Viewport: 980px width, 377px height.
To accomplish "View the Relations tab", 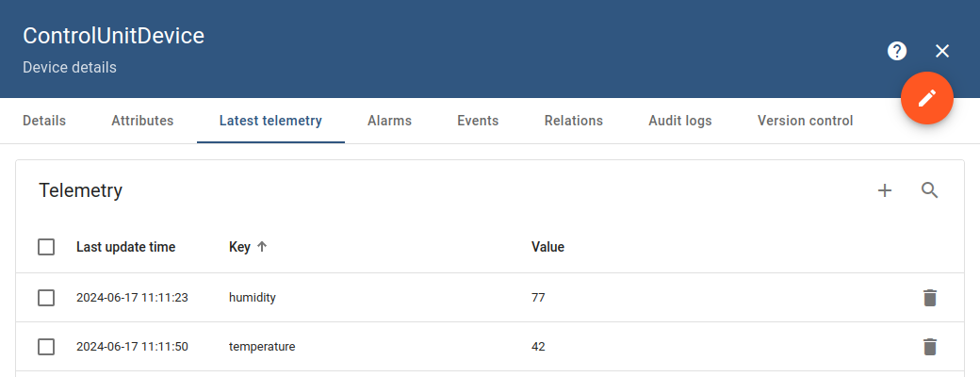I will (573, 121).
